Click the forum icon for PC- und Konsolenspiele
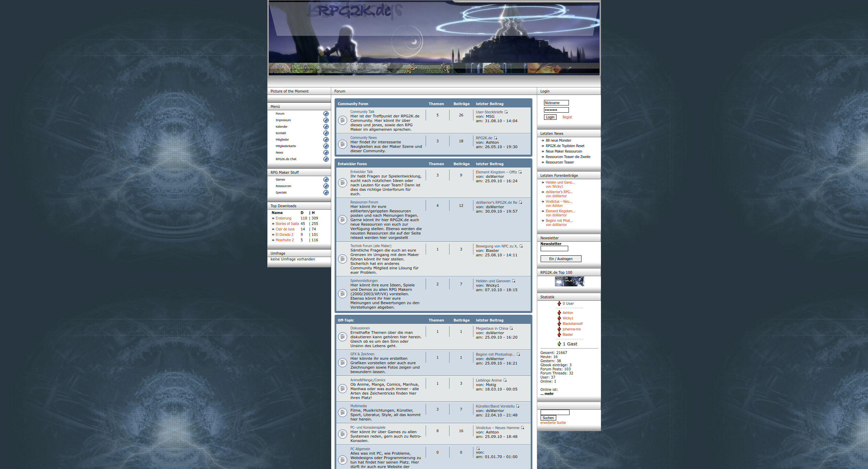Image resolution: width=868 pixels, height=469 pixels. click(342, 434)
